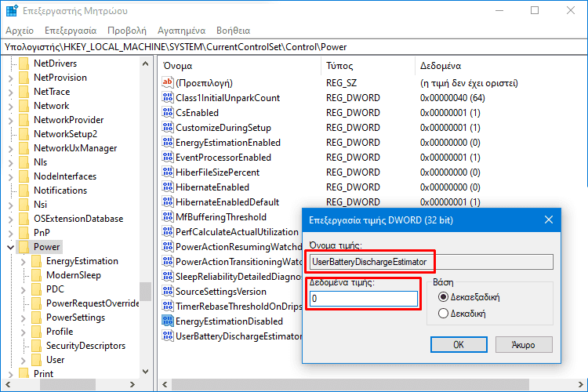This screenshot has height=392, width=588.
Task: Click the (Προεπιλογή) string value icon
Action: [x=168, y=82]
